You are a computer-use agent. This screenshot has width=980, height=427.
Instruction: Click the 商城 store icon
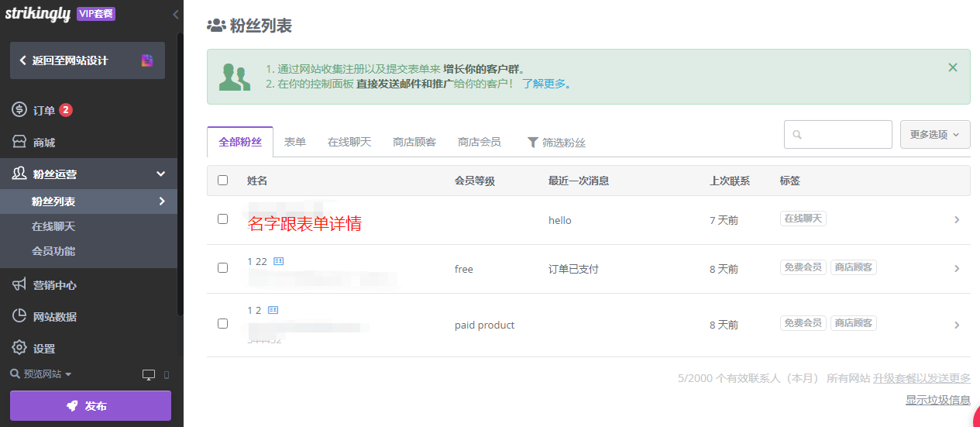click(19, 142)
